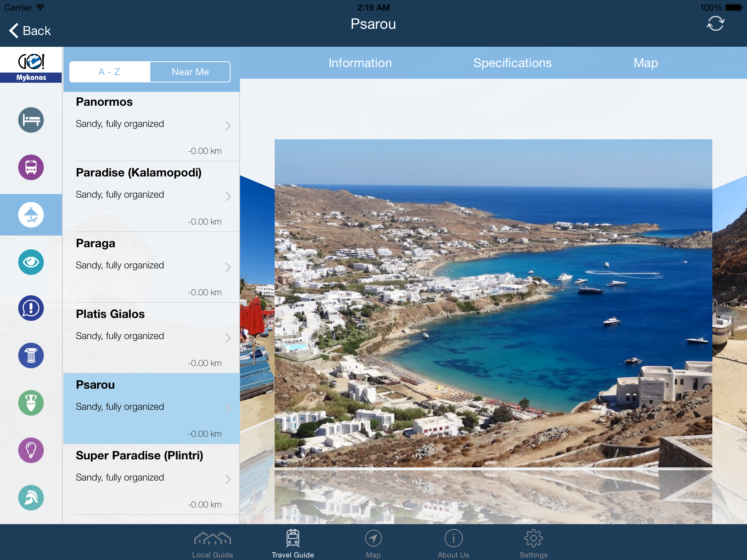Open the purple lightbulb tips icon
This screenshot has width=747, height=560.
pos(31,450)
